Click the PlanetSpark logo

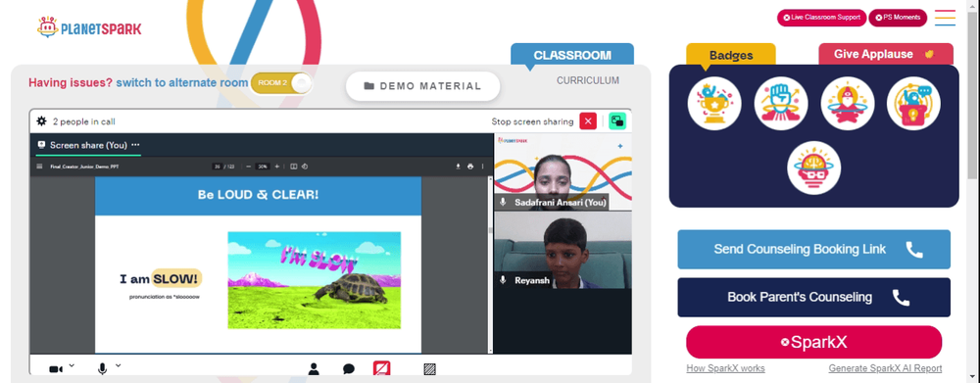click(x=89, y=27)
